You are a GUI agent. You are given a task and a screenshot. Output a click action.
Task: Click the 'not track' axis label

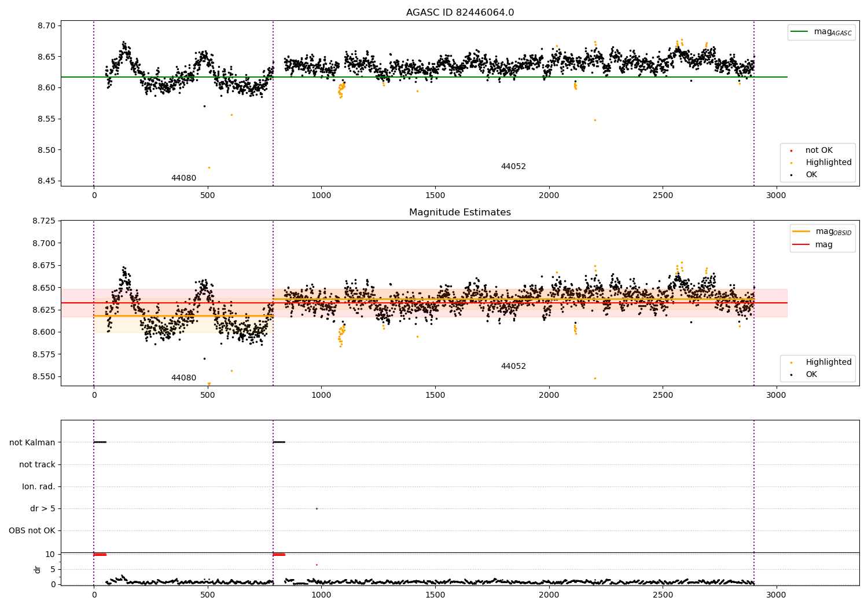coord(37,464)
